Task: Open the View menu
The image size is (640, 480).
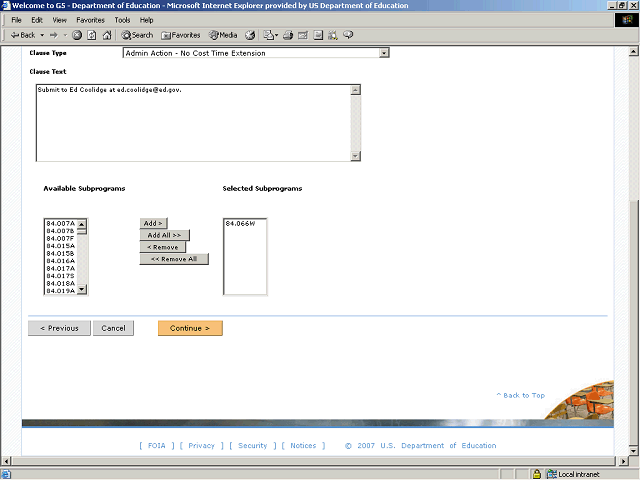Action: coord(60,20)
